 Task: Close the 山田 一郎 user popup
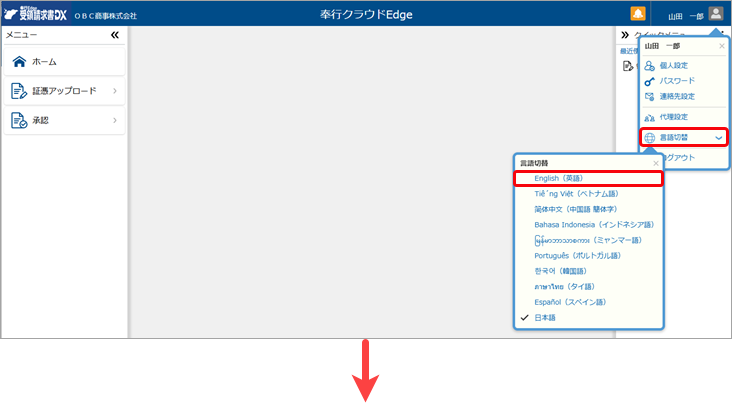click(722, 46)
